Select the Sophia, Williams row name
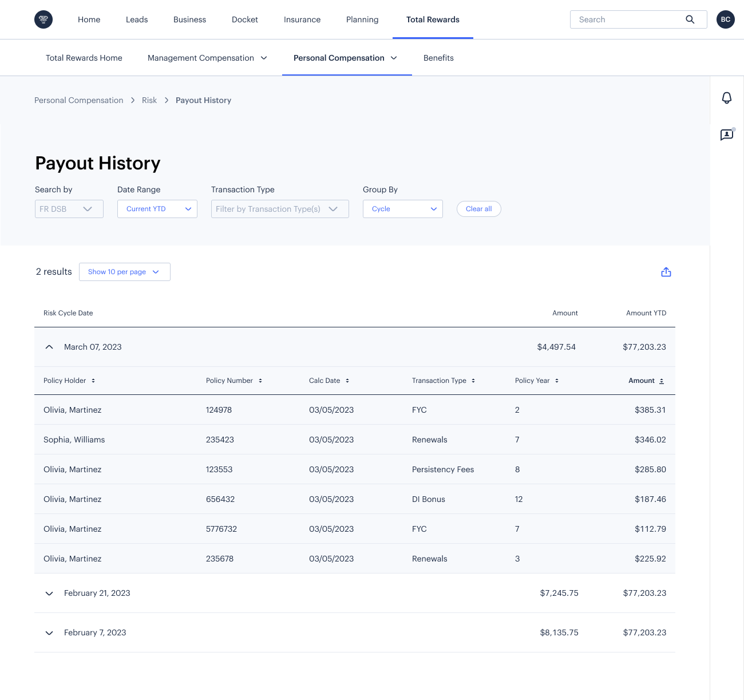 pos(74,440)
